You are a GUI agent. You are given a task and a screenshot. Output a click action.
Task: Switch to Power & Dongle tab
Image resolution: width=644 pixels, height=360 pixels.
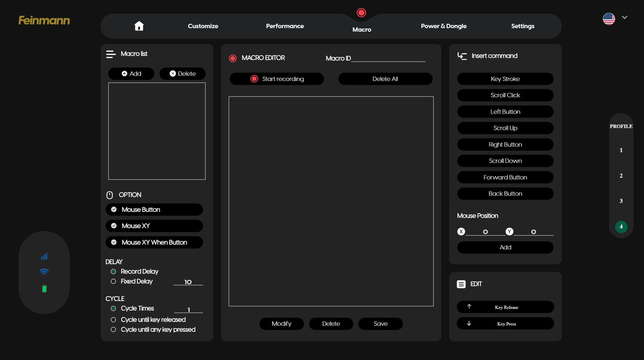coord(444,26)
